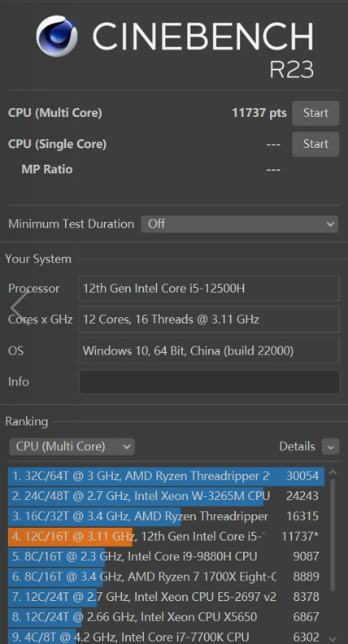The height and width of the screenshot is (644, 348).
Task: Select the Intel Core i7-7700K ranking row
Action: tap(166, 637)
